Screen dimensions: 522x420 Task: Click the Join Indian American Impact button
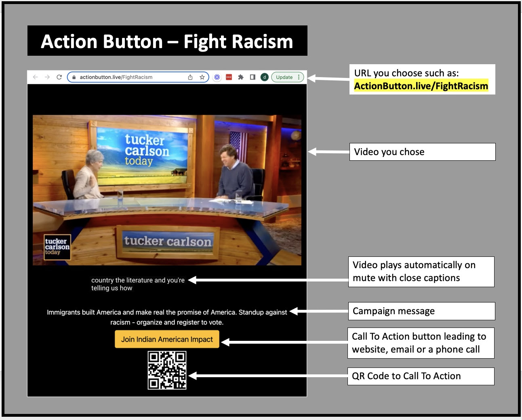167,339
